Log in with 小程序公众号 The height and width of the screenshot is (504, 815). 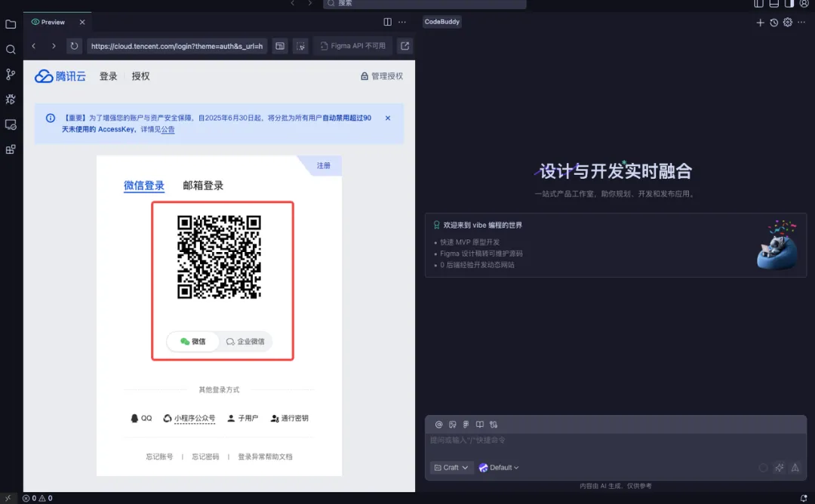[x=189, y=418]
